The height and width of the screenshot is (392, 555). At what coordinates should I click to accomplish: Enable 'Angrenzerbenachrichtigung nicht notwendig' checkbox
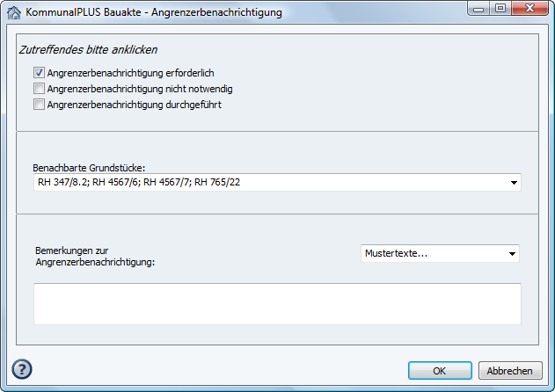point(39,89)
